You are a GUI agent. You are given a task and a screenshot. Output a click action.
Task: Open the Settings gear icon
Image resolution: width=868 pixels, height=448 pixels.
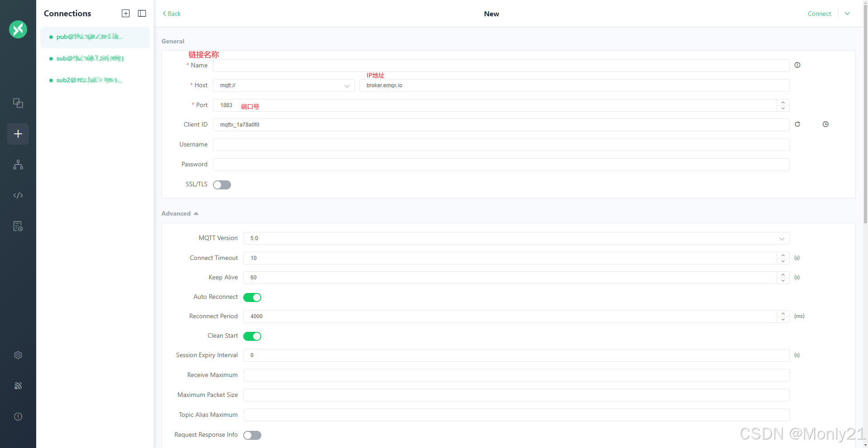point(18,355)
